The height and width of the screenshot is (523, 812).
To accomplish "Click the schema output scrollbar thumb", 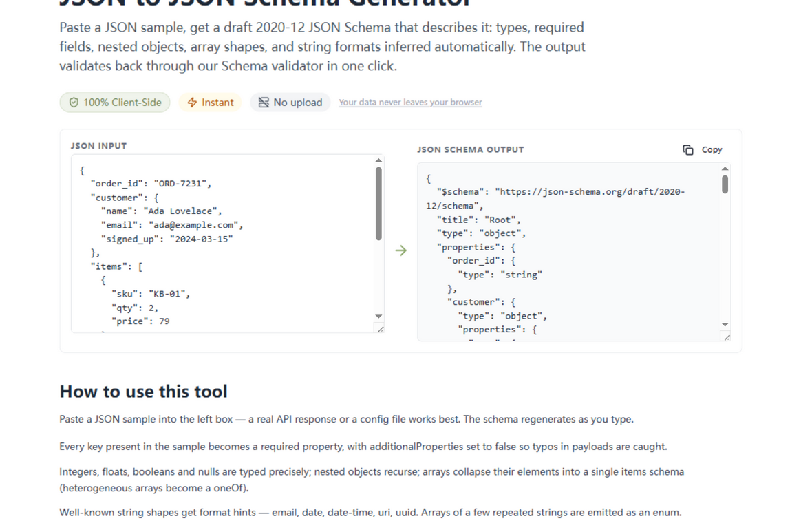I will (x=725, y=184).
